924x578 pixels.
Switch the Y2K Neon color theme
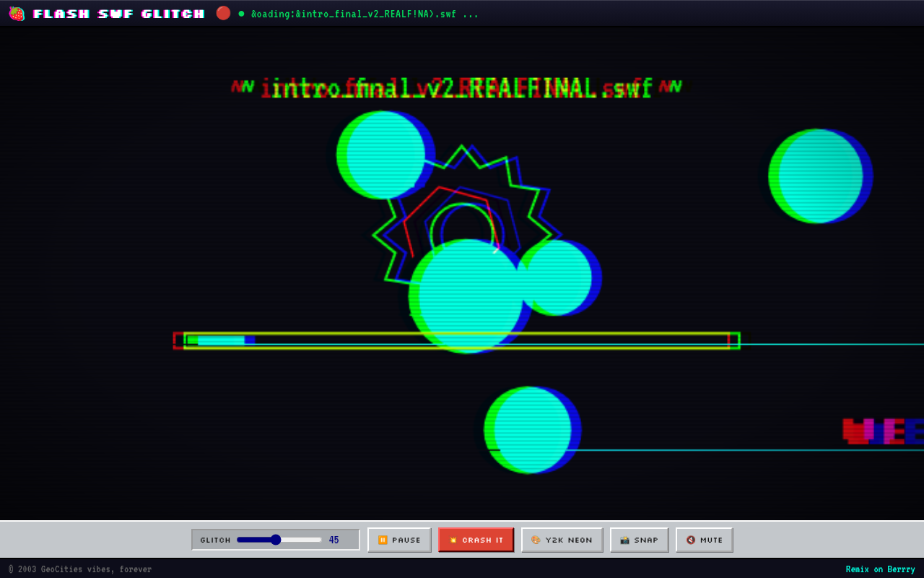562,540
